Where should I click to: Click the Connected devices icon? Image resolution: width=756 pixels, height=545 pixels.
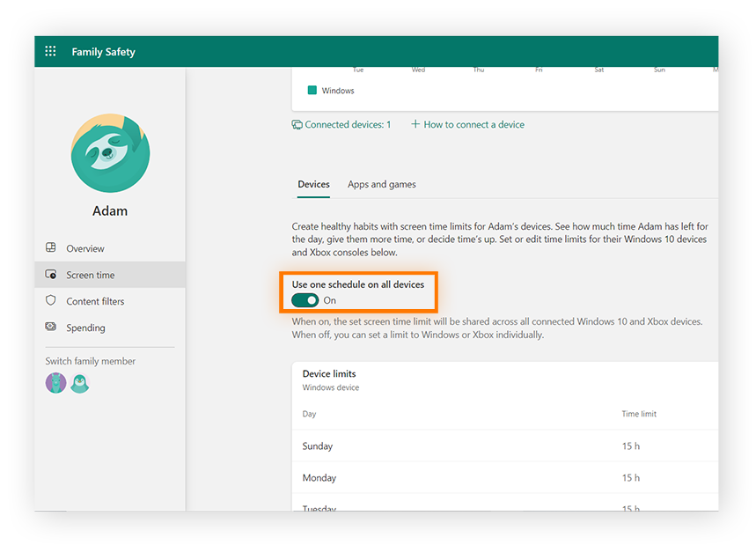(297, 124)
